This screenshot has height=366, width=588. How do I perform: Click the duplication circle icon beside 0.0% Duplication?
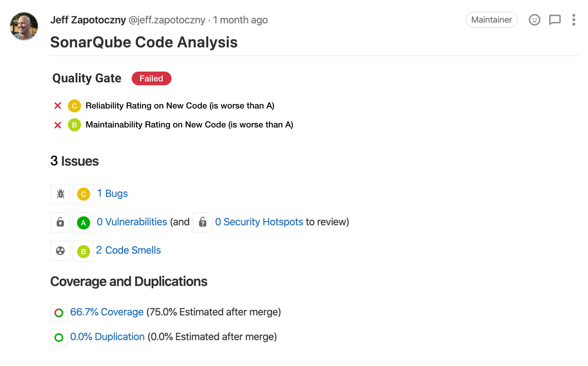(59, 337)
